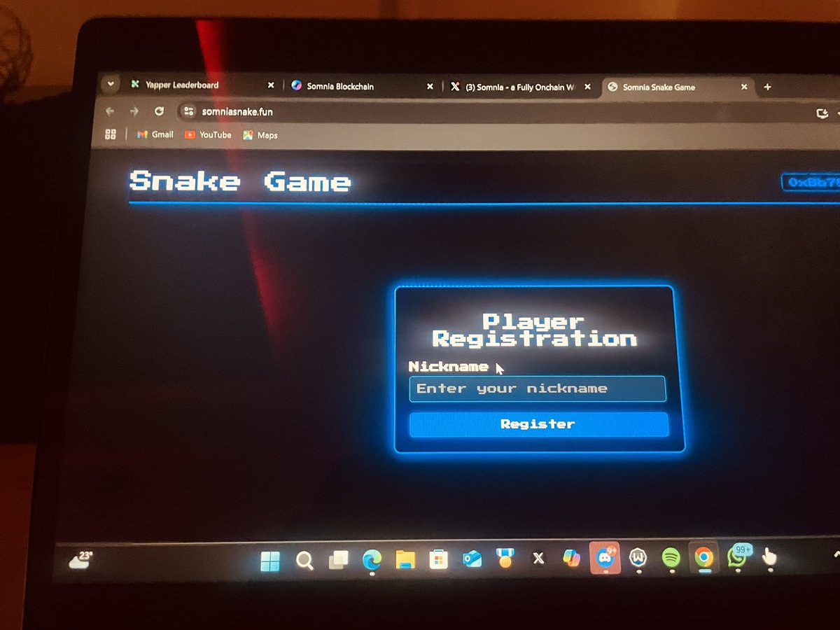840x630 pixels.
Task: Close the Somnia Blockchain tab
Action: click(x=430, y=87)
